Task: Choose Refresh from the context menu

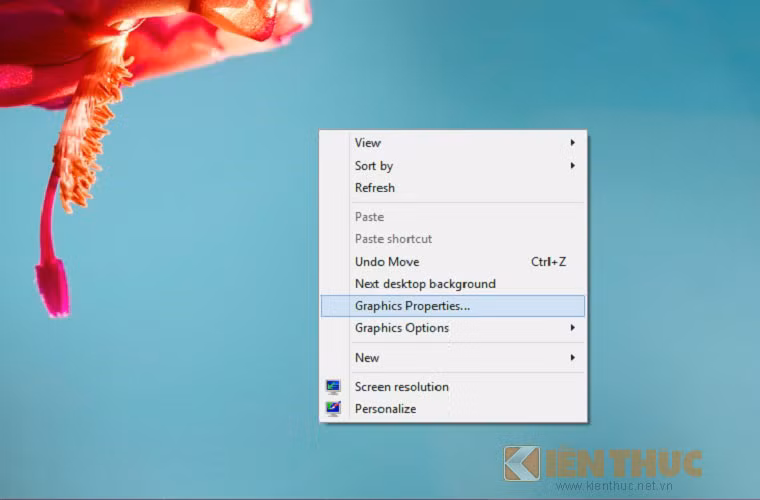Action: [453, 188]
